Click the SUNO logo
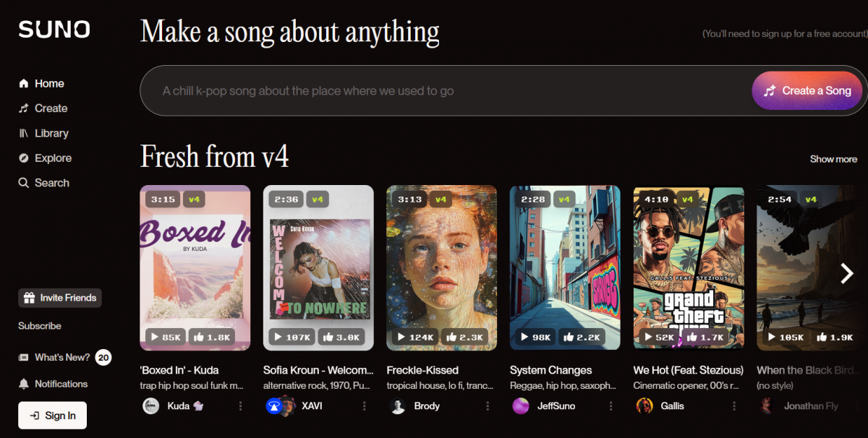 (54, 29)
